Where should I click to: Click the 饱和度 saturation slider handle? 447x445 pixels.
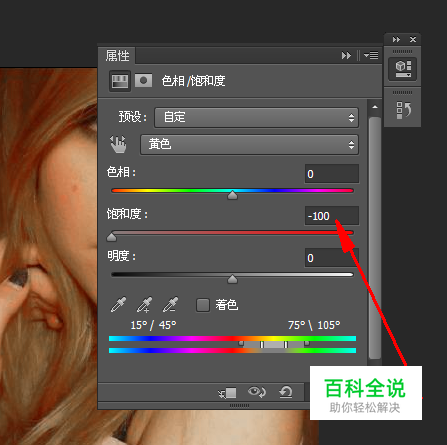pos(111,237)
